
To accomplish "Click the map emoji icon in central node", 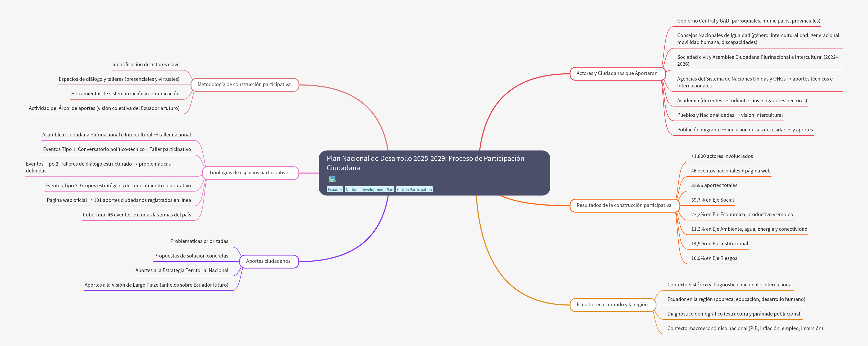I will coord(332,179).
